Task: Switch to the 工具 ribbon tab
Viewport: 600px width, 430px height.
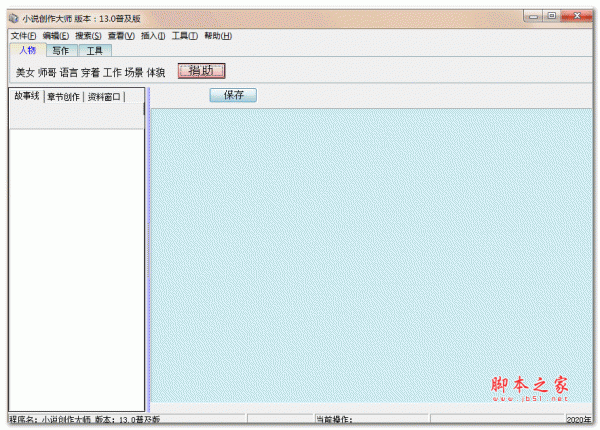Action: tap(95, 50)
